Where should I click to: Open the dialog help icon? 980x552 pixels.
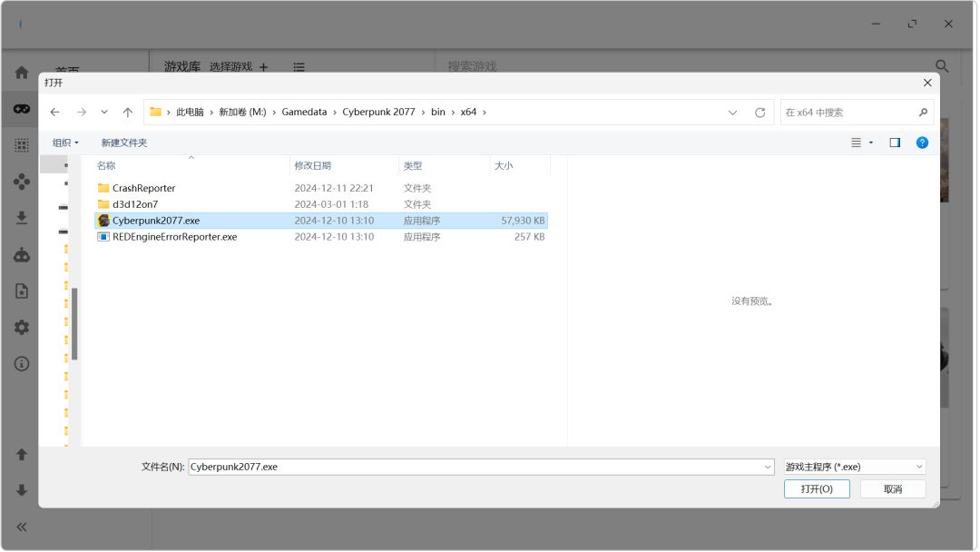(922, 143)
